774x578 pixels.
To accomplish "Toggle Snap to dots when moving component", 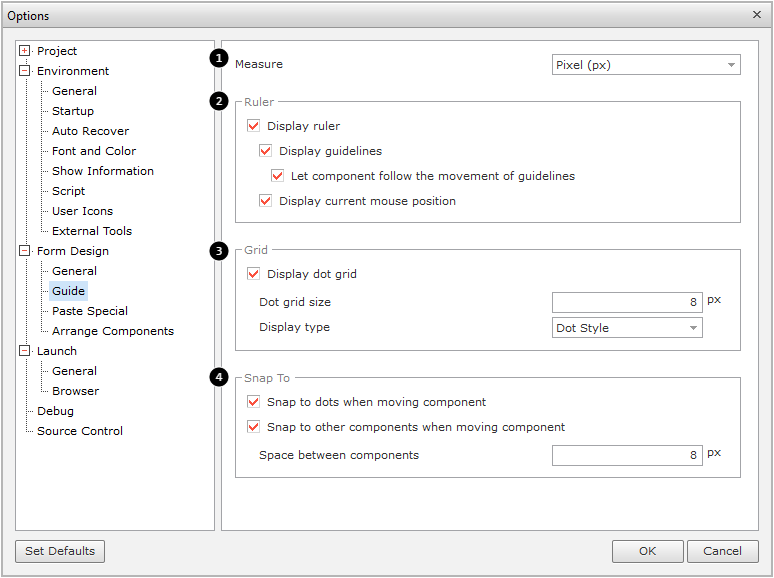I will (253, 402).
